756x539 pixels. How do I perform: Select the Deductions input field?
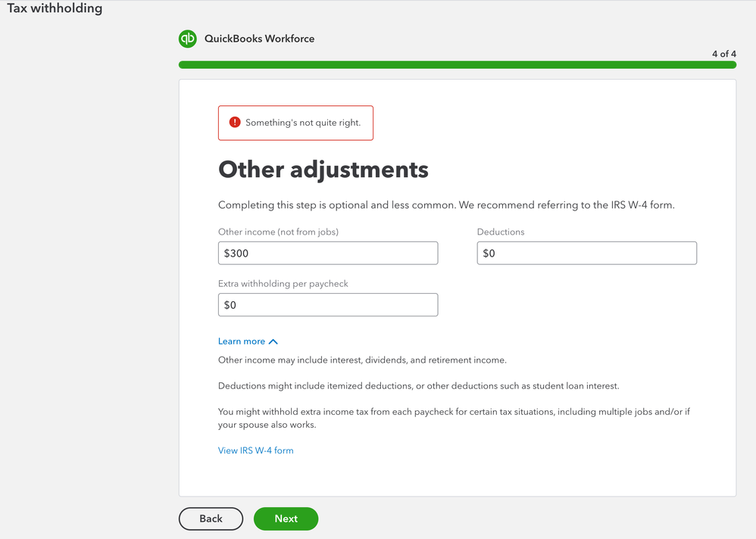[x=586, y=254]
